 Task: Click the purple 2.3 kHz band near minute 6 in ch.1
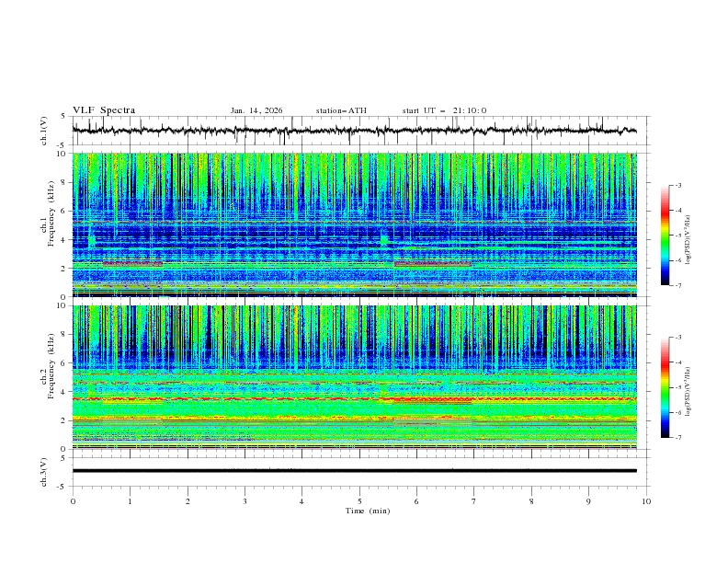coord(432,264)
